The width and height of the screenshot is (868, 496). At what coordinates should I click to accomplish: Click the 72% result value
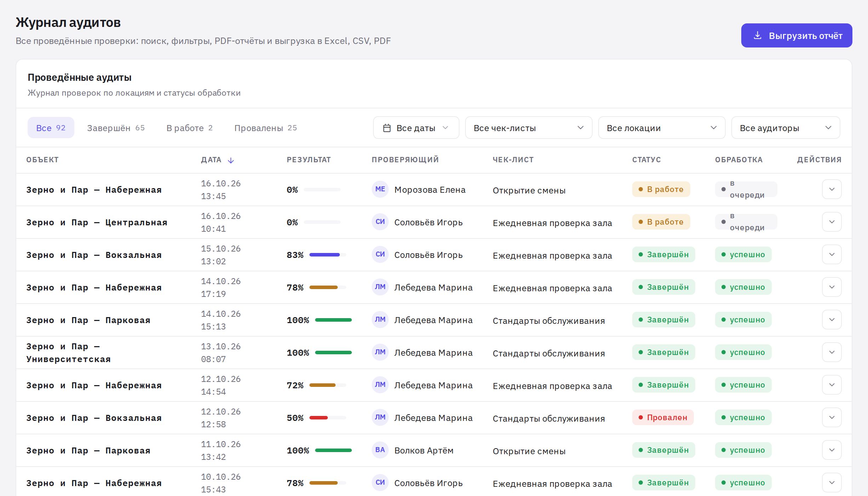[x=295, y=385]
